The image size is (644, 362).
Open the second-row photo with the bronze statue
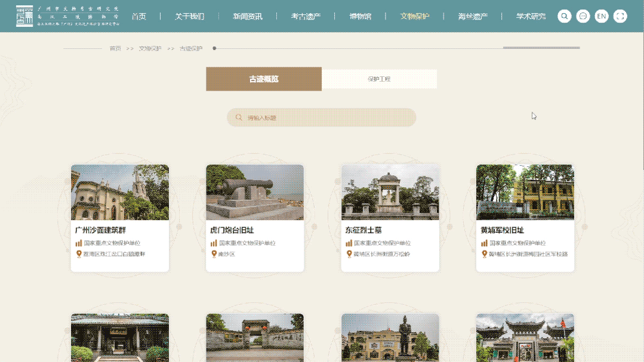(x=390, y=338)
